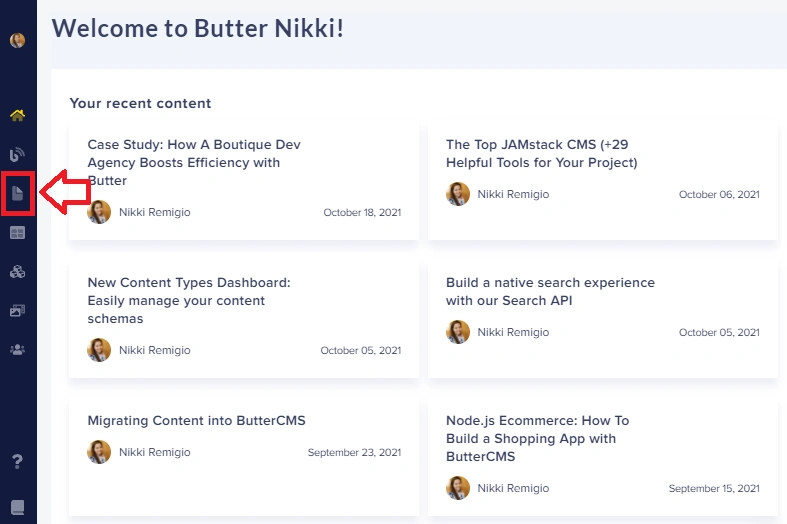Click the 'September 15, 2021' date
The height and width of the screenshot is (524, 787).
tap(714, 488)
